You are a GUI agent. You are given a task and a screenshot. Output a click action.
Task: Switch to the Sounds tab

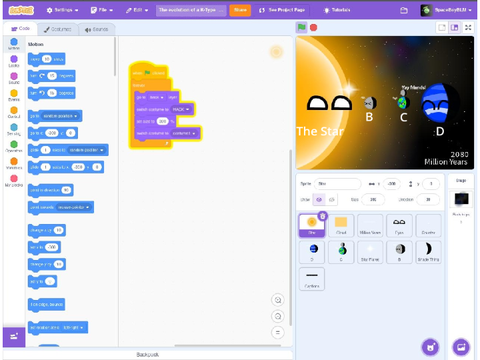click(96, 29)
